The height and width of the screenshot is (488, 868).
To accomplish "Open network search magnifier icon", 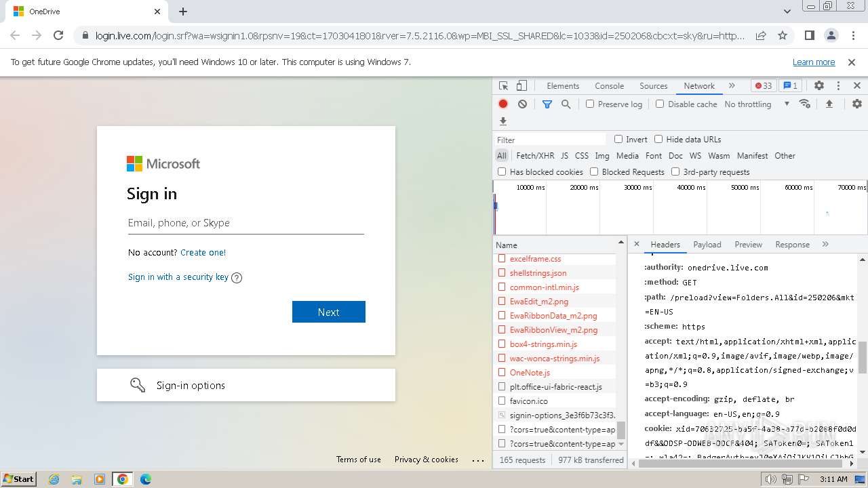I will (566, 104).
